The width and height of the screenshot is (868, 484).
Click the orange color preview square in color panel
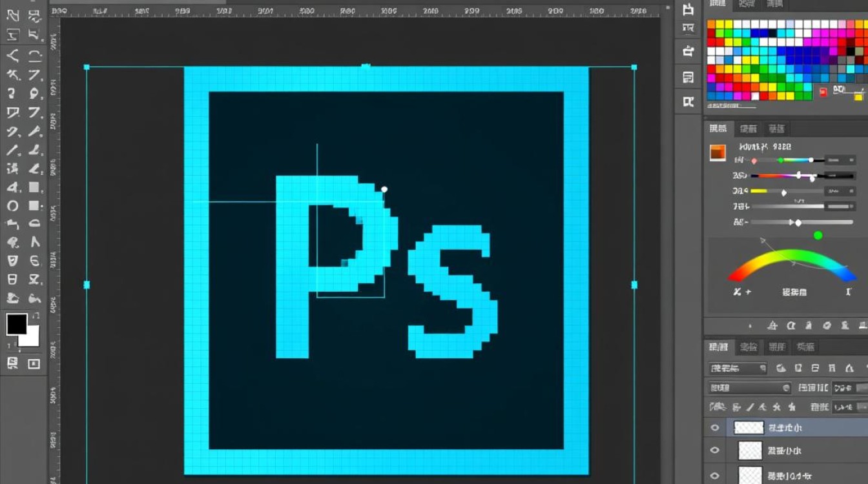[x=718, y=152]
